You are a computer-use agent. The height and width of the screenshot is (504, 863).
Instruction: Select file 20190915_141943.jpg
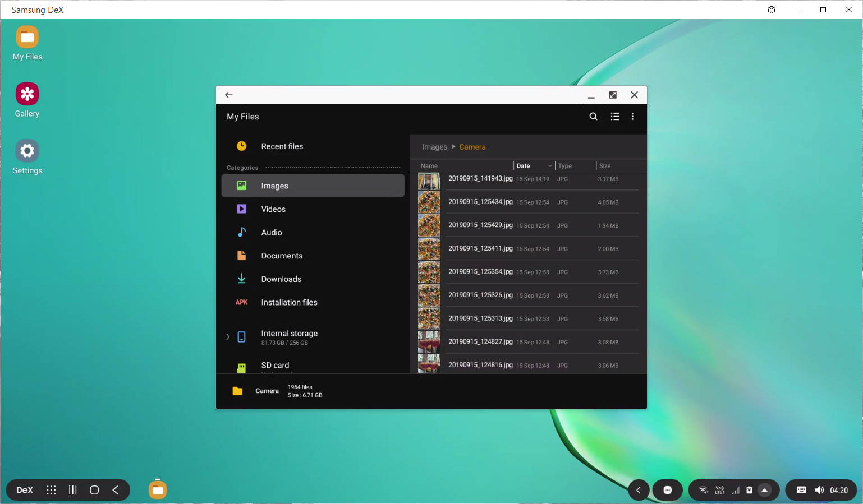point(528,180)
